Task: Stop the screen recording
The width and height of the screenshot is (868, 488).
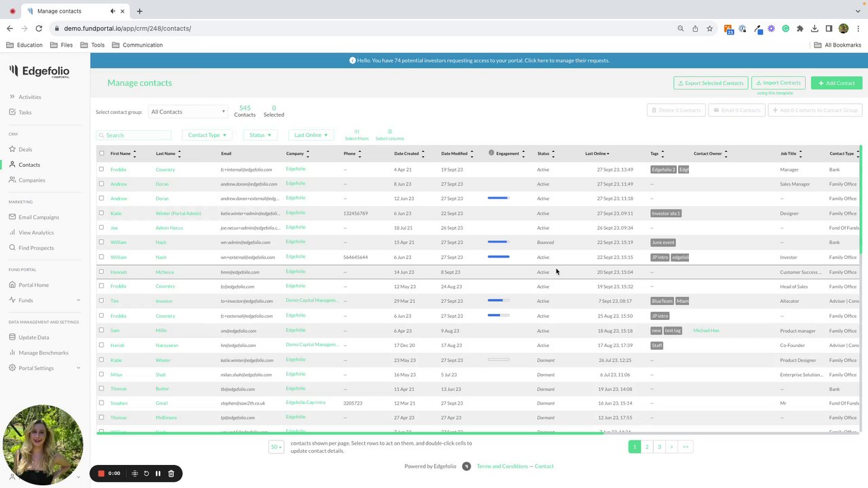Action: pos(101,473)
